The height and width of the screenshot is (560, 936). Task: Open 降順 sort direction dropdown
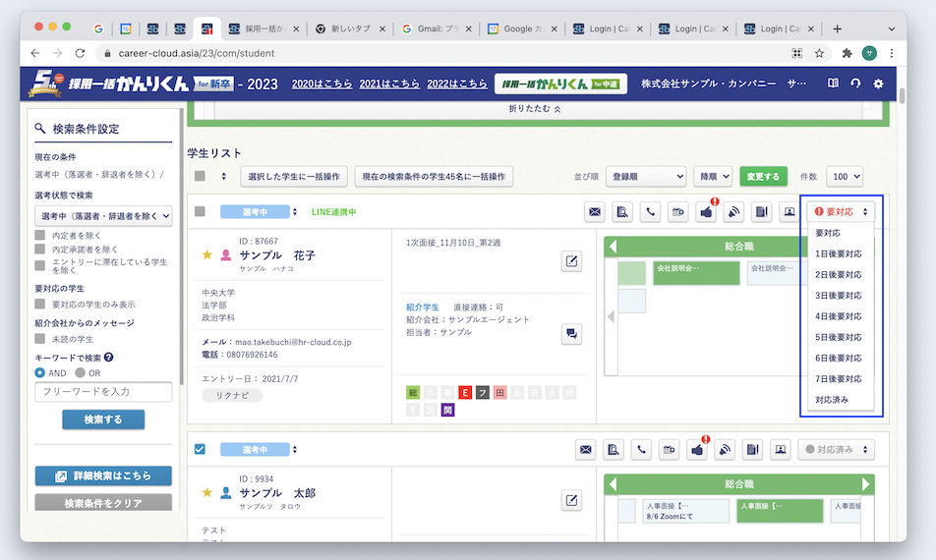713,177
